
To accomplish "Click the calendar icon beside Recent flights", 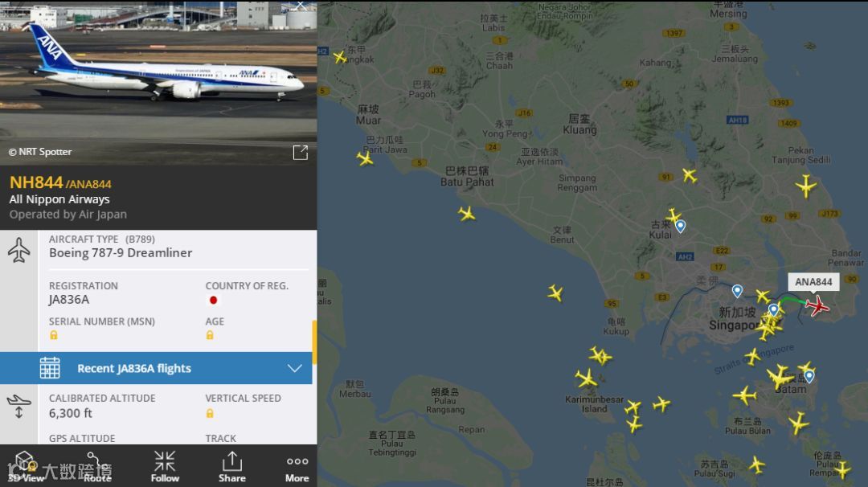I will click(50, 368).
